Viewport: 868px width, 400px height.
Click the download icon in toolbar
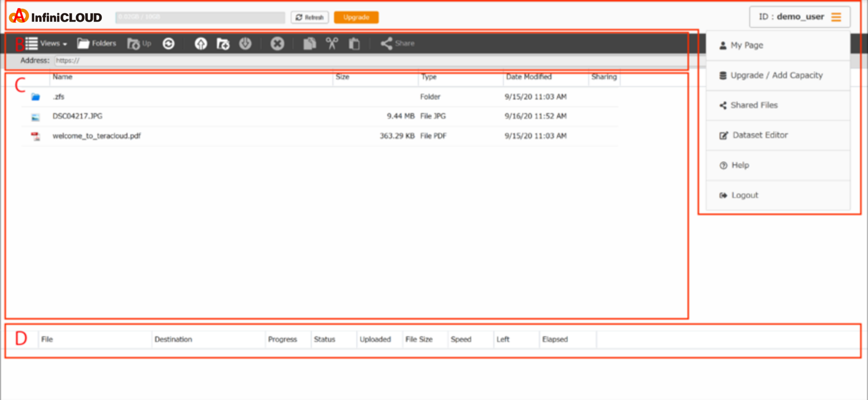click(245, 43)
